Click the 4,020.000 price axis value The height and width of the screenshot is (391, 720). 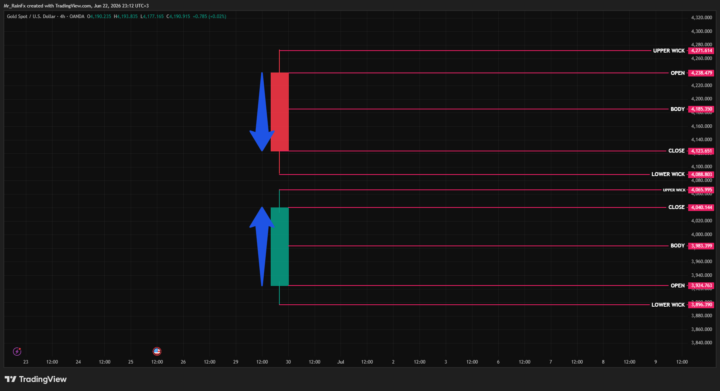point(701,221)
